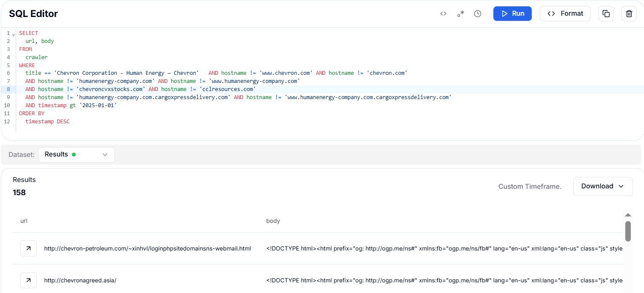Viewport: 644px width, 293px height.
Task: Click the results vertical scrollbar thumb
Action: 628,231
